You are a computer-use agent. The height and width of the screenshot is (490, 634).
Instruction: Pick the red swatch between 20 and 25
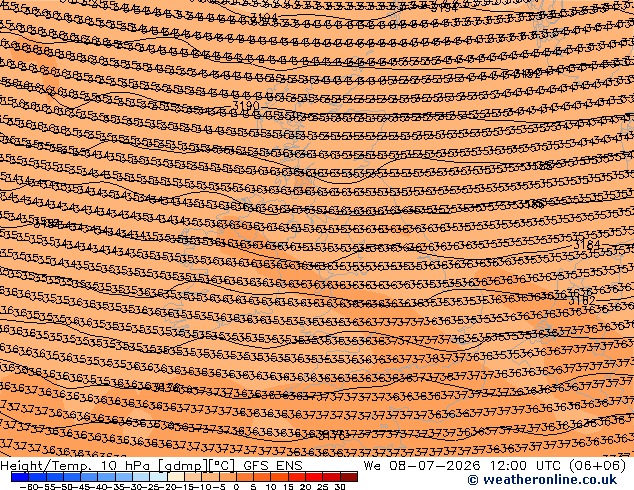coord(315,477)
